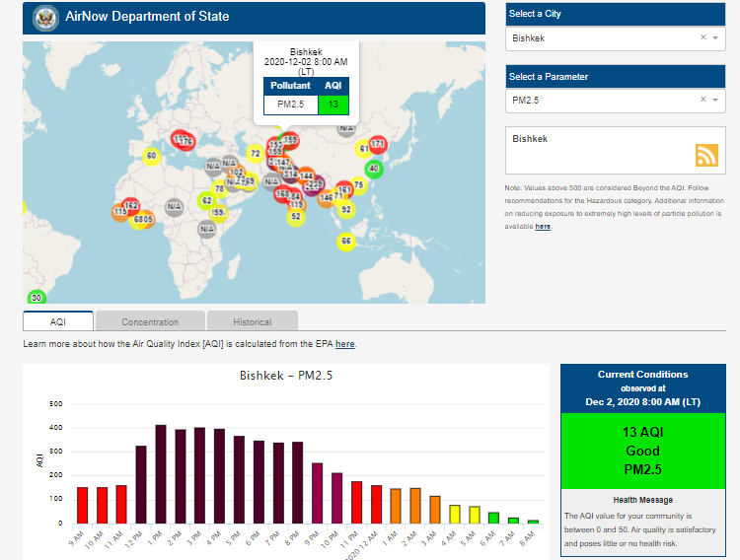This screenshot has width=740, height=560.
Task: Click the green AQI 13 cell in popup
Action: [x=333, y=104]
